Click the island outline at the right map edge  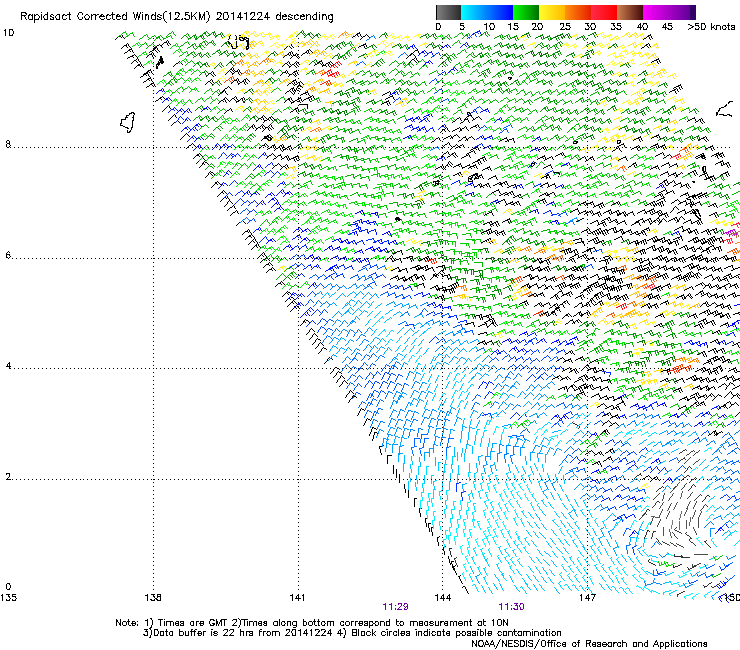(x=724, y=109)
